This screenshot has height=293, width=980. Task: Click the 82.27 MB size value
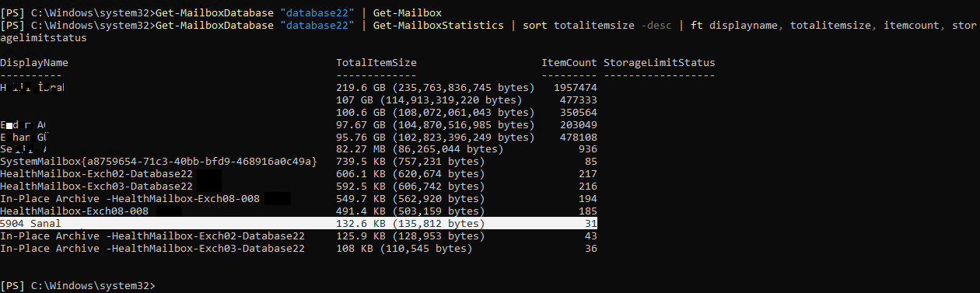pos(420,149)
